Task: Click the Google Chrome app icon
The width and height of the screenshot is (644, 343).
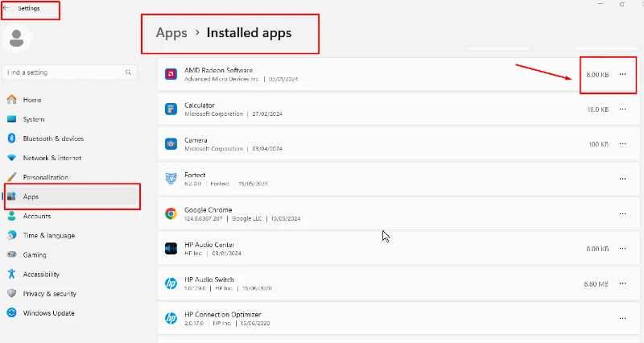Action: click(171, 213)
